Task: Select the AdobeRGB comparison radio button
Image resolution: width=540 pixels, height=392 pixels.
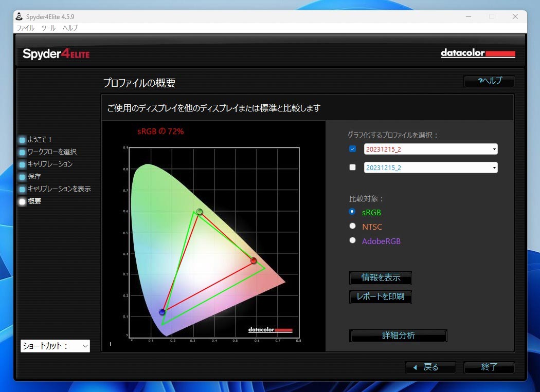Action: point(352,240)
